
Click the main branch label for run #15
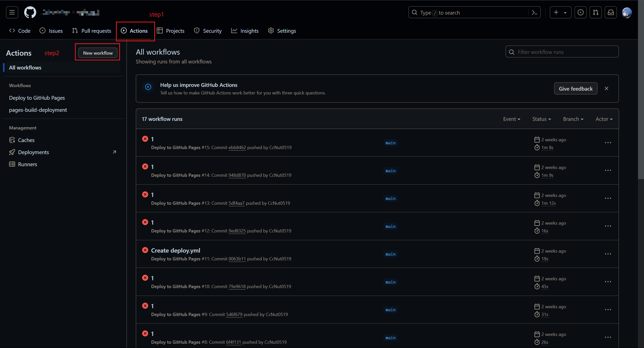pos(390,143)
